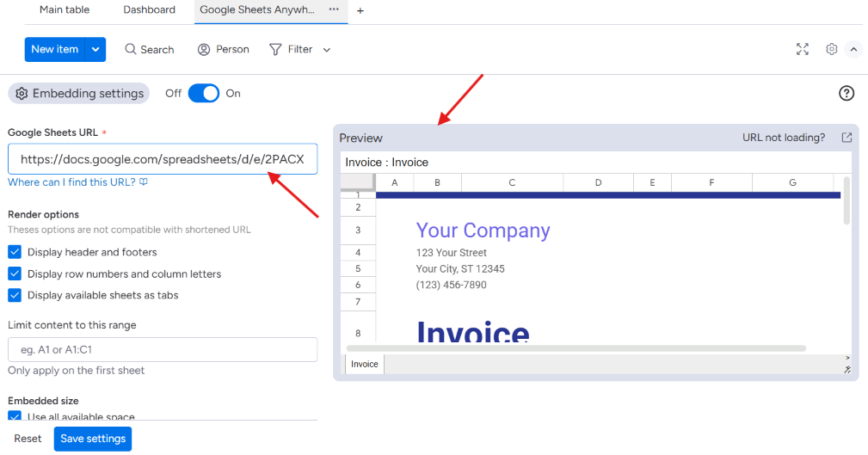Click the 123 Your Street cell
The width and height of the screenshot is (868, 455).
(451, 253)
